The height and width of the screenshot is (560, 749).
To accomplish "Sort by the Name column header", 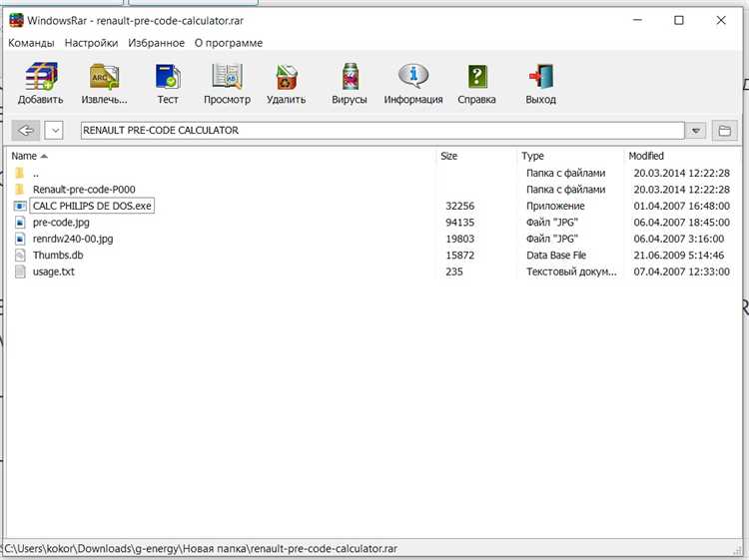I will tap(24, 156).
